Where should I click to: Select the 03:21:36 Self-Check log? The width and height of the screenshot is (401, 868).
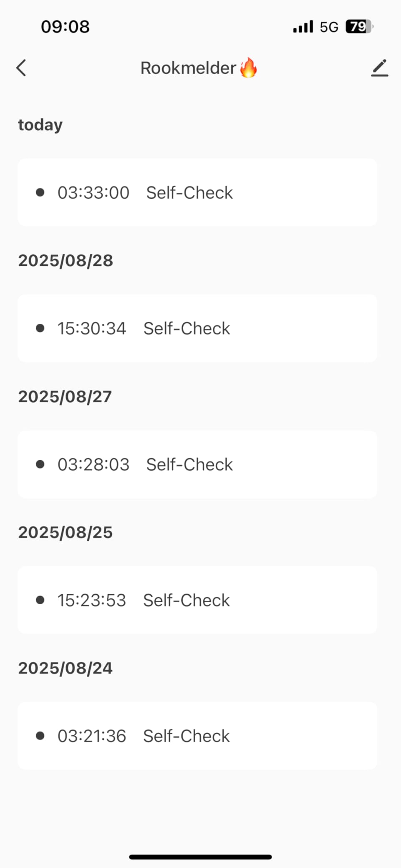[x=197, y=736]
